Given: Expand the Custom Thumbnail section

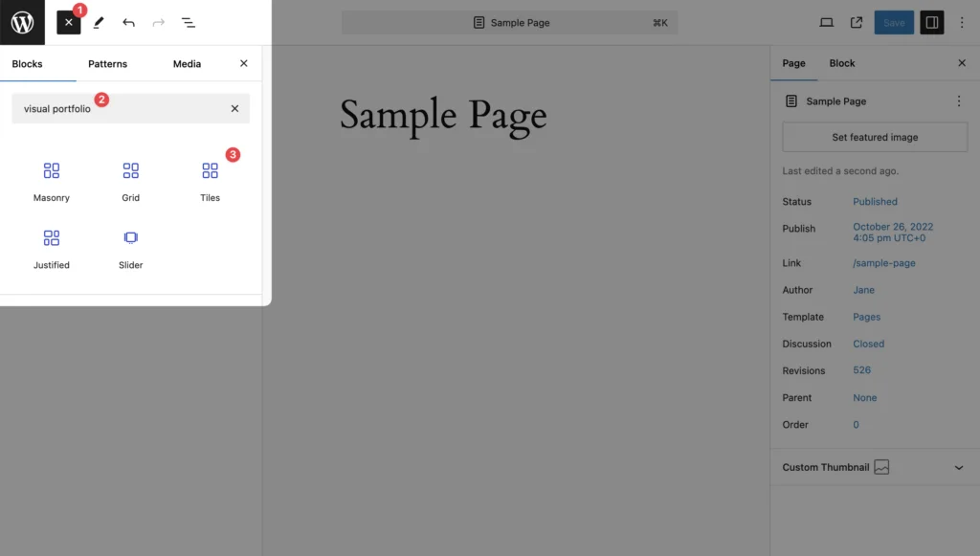Looking at the screenshot, I should point(959,468).
